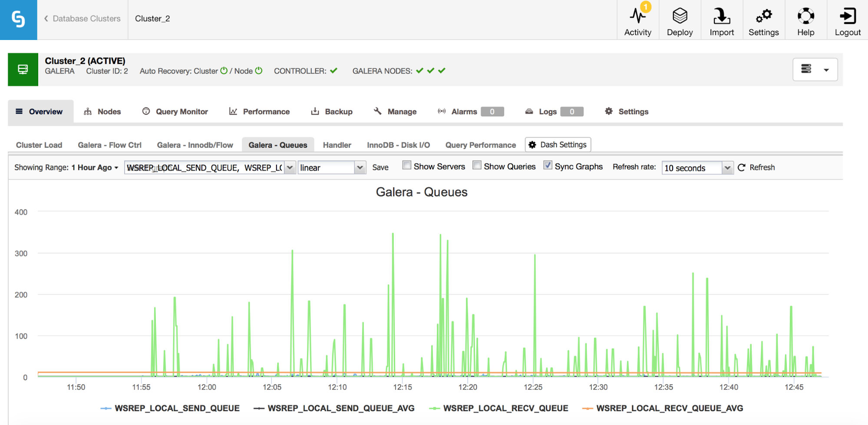Select the Overview tab
Image resolution: width=868 pixels, height=425 pixels.
(x=40, y=112)
